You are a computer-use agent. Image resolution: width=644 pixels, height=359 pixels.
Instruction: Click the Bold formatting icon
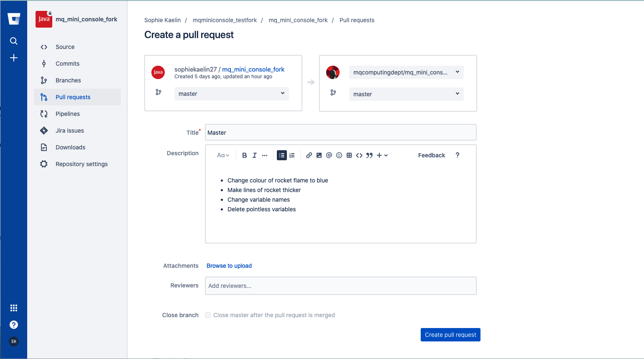click(245, 155)
